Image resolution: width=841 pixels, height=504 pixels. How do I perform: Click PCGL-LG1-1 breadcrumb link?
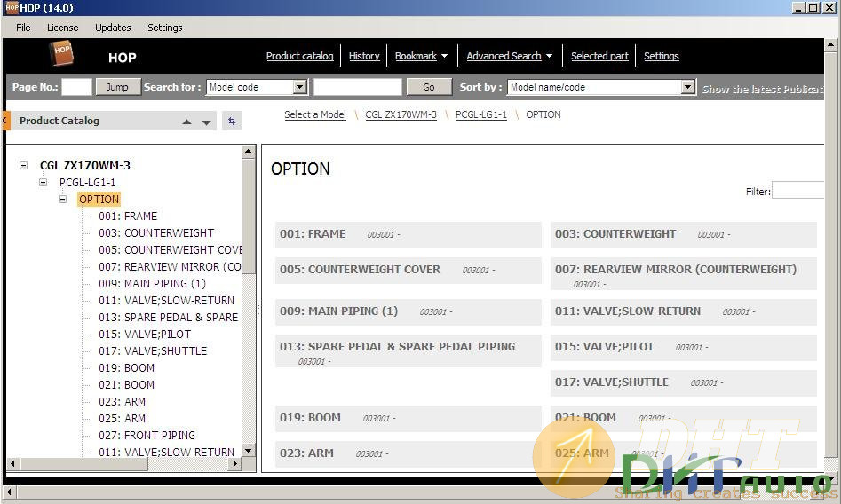point(481,114)
